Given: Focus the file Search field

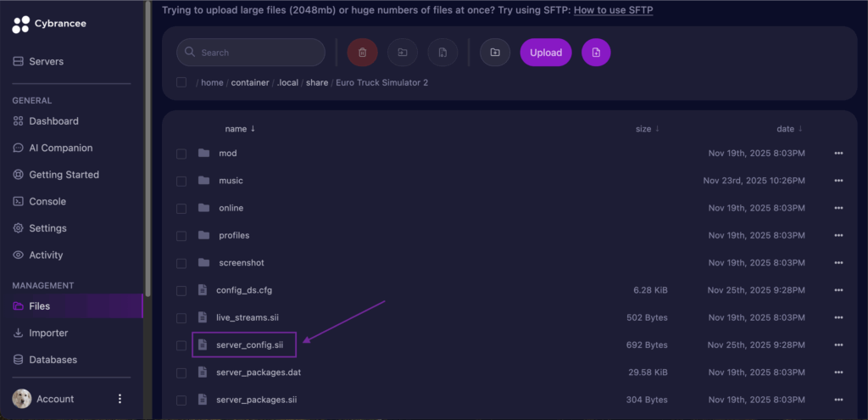Looking at the screenshot, I should click(251, 53).
